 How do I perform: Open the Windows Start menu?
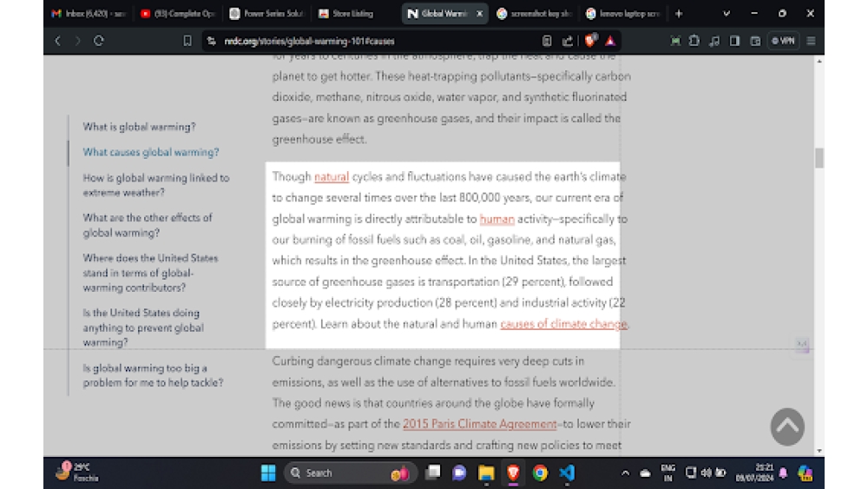[x=268, y=473]
